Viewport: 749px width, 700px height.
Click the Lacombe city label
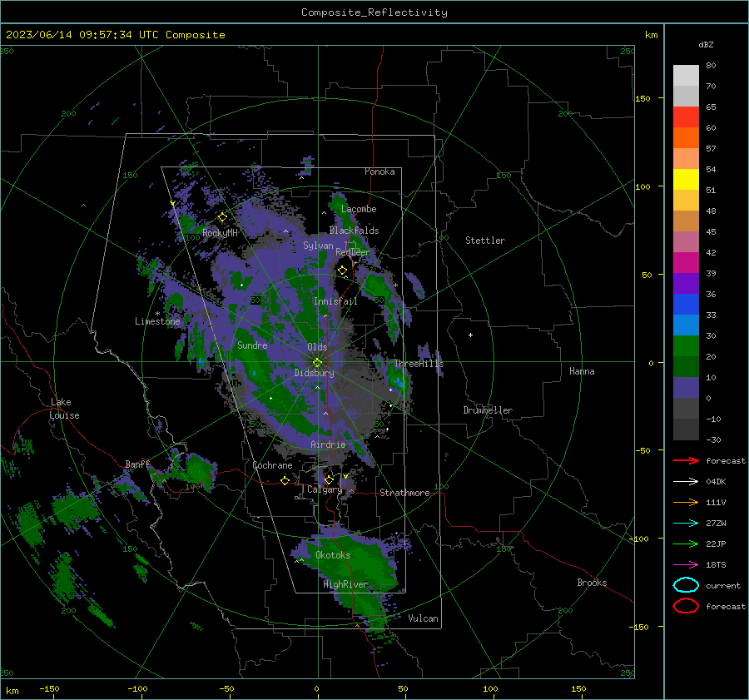pos(359,209)
